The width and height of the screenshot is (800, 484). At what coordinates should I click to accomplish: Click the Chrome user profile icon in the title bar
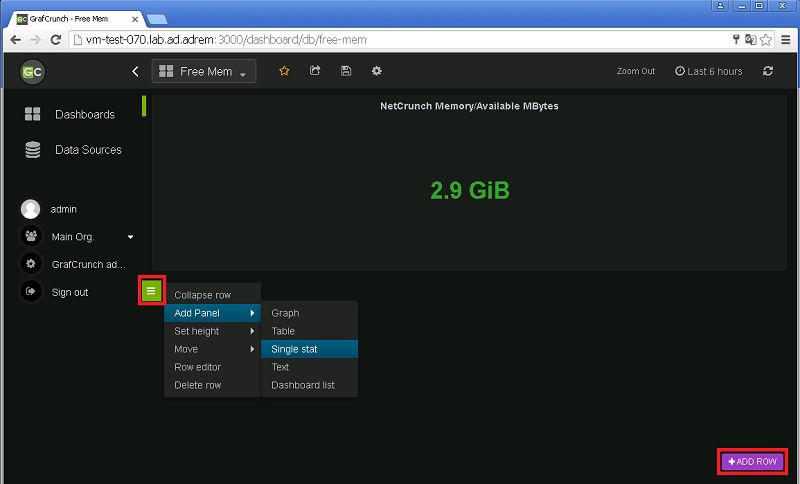720,6
